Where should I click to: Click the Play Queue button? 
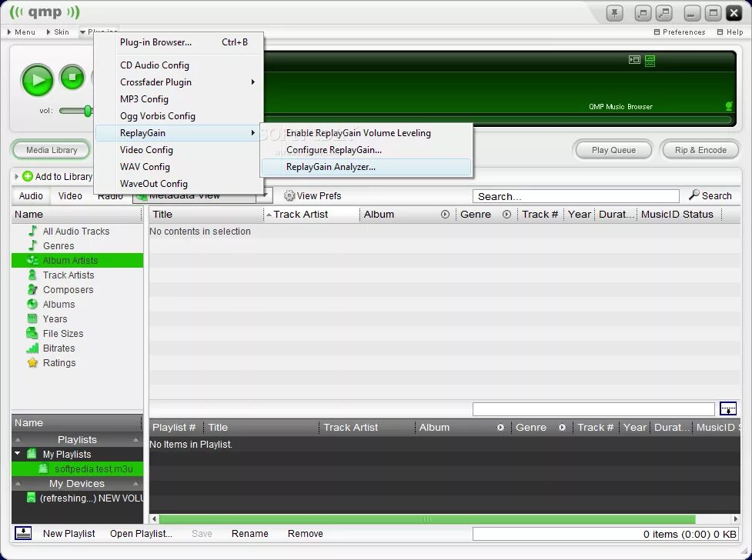(x=613, y=150)
